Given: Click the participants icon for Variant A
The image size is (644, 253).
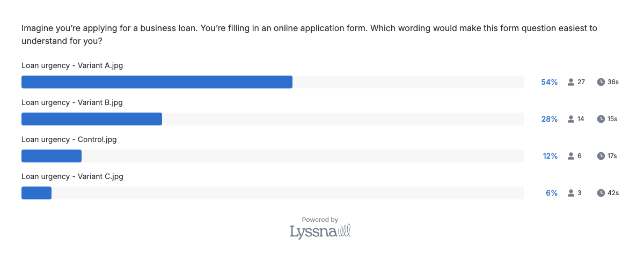Looking at the screenshot, I should [571, 82].
